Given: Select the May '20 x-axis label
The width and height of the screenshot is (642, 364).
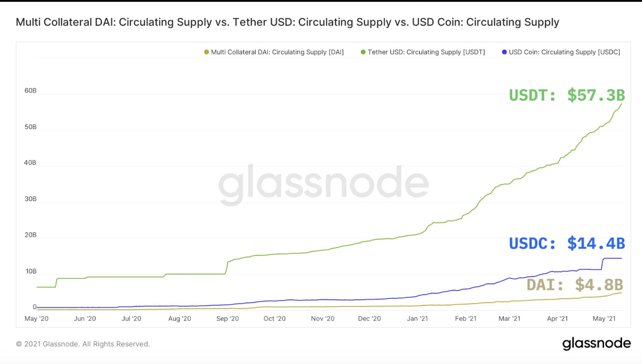Looking at the screenshot, I should pyautogui.click(x=36, y=319).
